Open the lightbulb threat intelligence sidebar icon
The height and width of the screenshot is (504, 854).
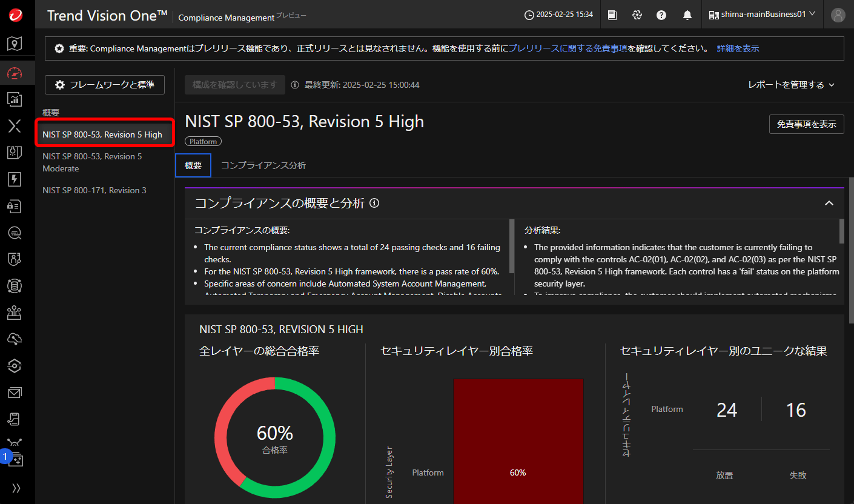15,153
